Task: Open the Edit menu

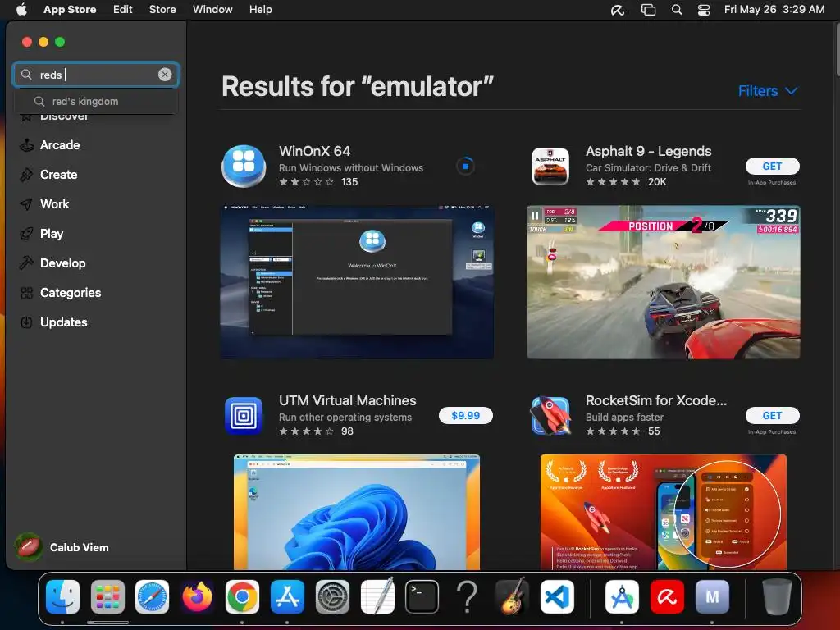Action: tap(123, 10)
